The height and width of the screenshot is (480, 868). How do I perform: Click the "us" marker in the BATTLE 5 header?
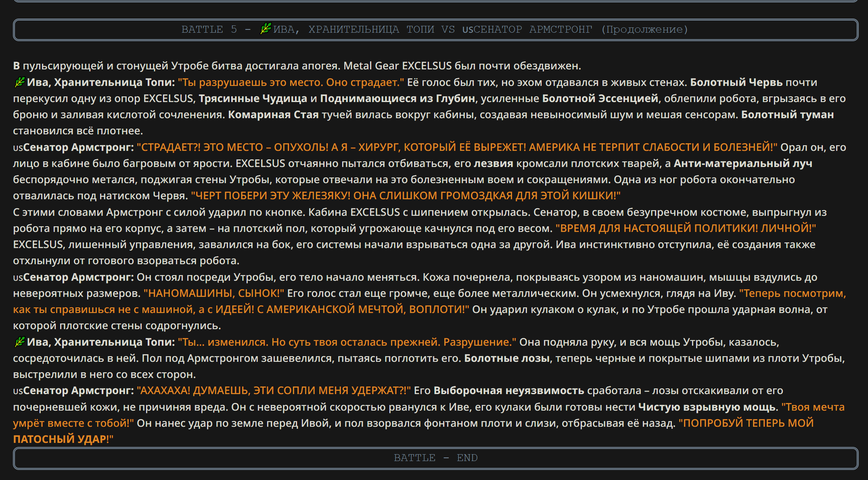(x=468, y=30)
